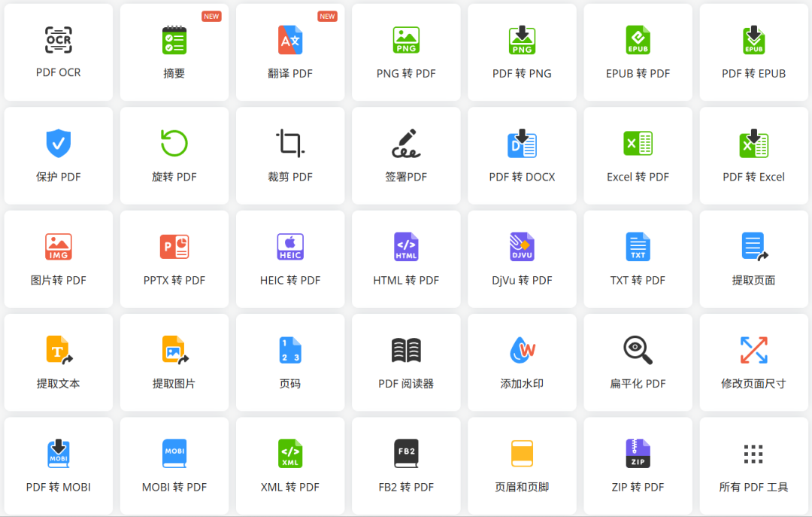
Task: Select the 旋转 PDF rotate icon
Action: tap(174, 143)
